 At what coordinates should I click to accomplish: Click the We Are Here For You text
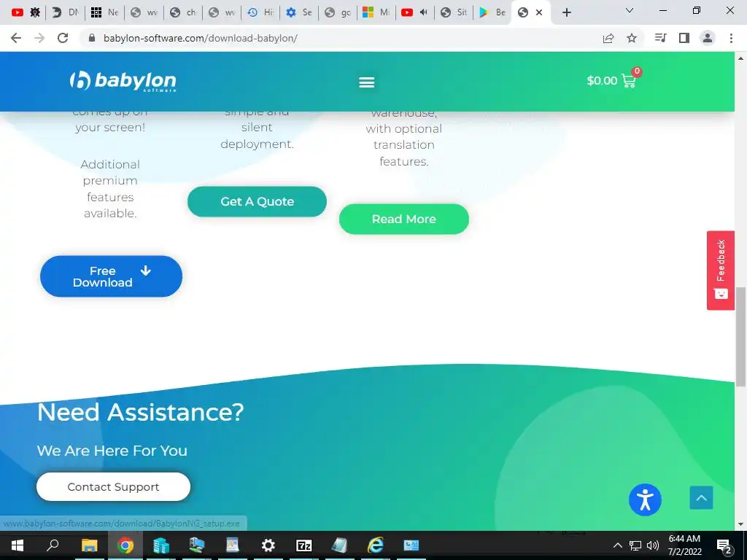pos(112,451)
